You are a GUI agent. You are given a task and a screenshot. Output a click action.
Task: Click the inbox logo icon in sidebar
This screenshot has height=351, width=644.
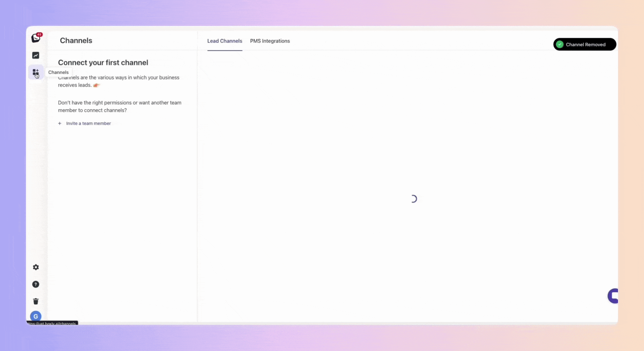click(35, 38)
